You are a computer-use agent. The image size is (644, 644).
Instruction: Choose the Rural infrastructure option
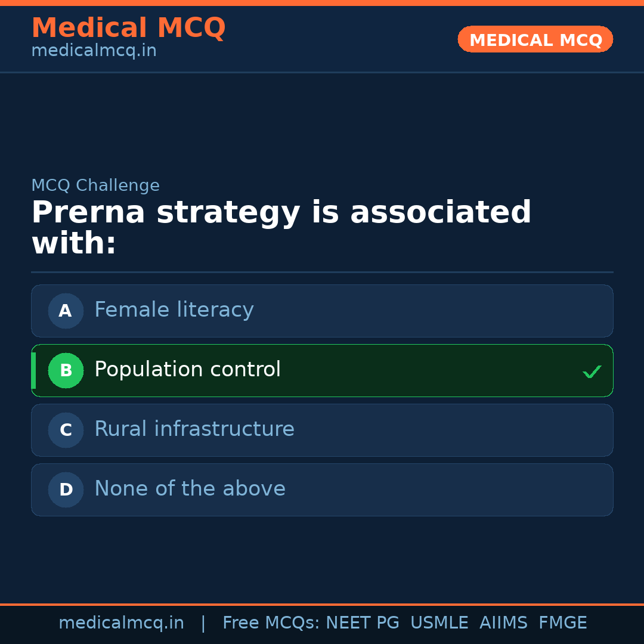(x=194, y=429)
